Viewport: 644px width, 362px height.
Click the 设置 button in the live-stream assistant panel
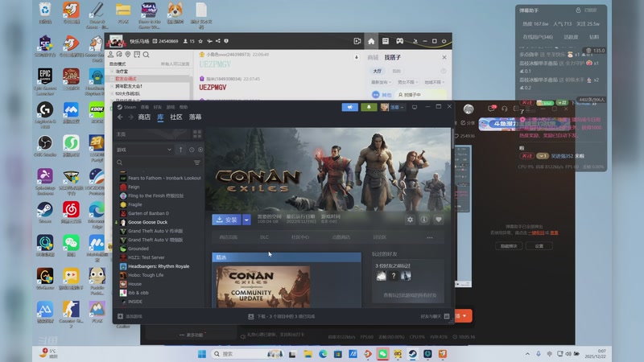[x=539, y=246]
